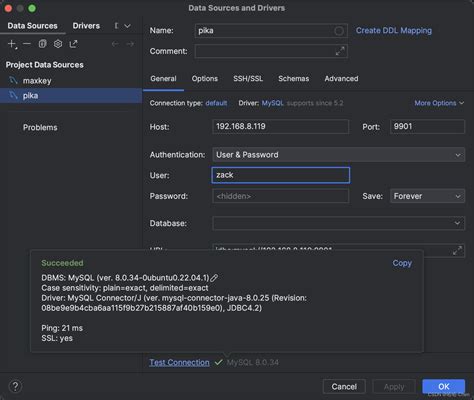Open the Schemas tab
Image resolution: width=474 pixels, height=400 pixels.
pos(294,79)
